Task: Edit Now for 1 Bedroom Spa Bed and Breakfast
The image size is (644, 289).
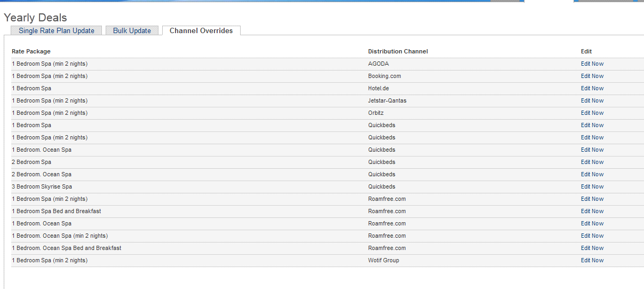Action: coord(592,211)
